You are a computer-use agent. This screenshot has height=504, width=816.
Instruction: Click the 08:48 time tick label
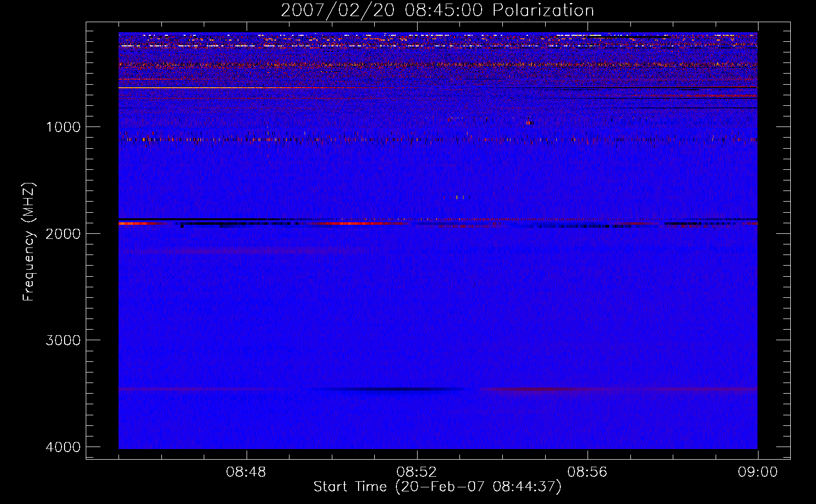coord(246,472)
